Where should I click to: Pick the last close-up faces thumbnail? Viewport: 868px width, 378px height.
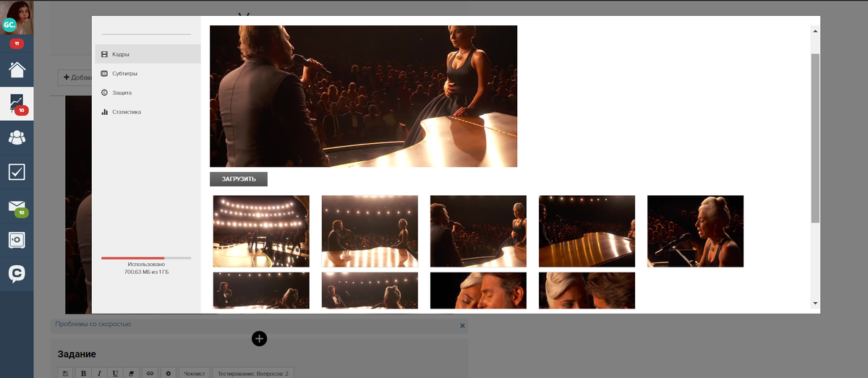pos(587,291)
